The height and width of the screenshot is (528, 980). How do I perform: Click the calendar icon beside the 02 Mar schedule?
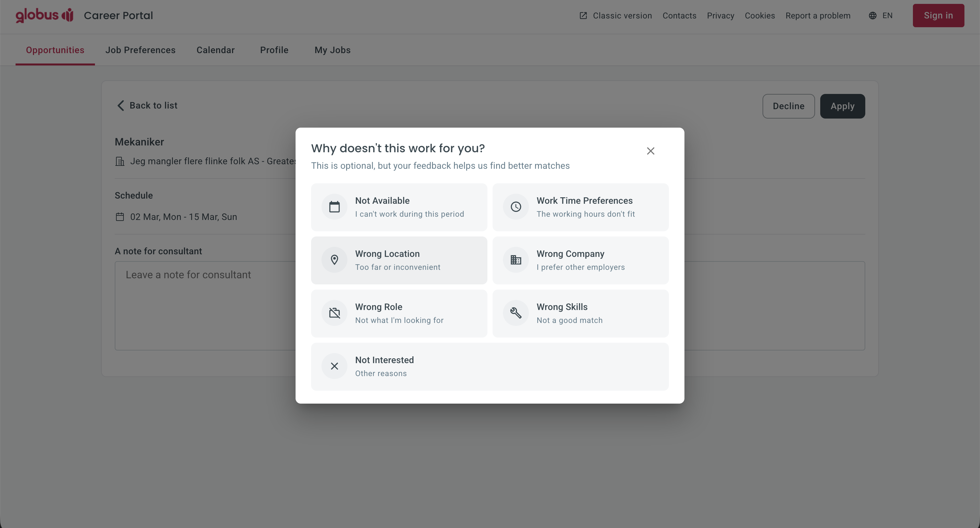point(120,217)
